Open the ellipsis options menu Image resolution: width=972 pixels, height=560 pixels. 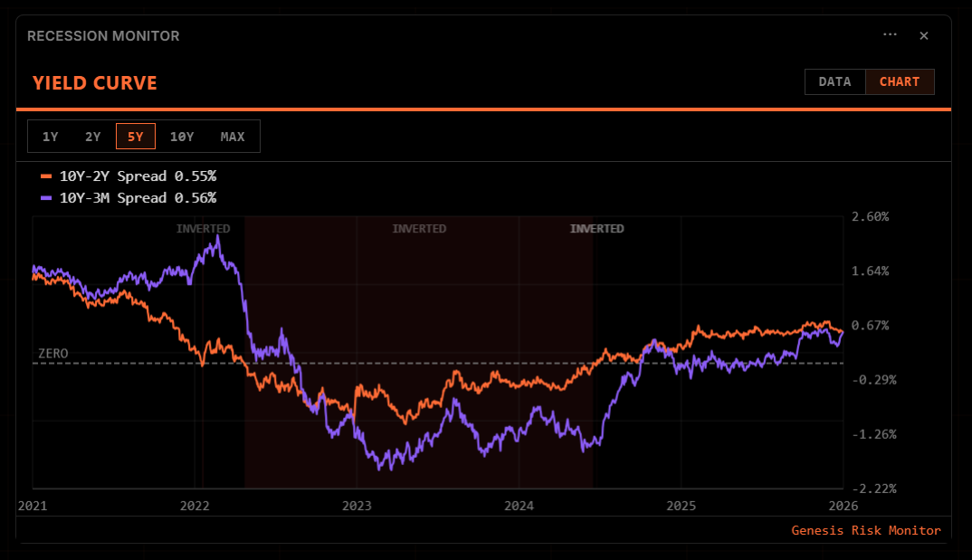pos(889,35)
